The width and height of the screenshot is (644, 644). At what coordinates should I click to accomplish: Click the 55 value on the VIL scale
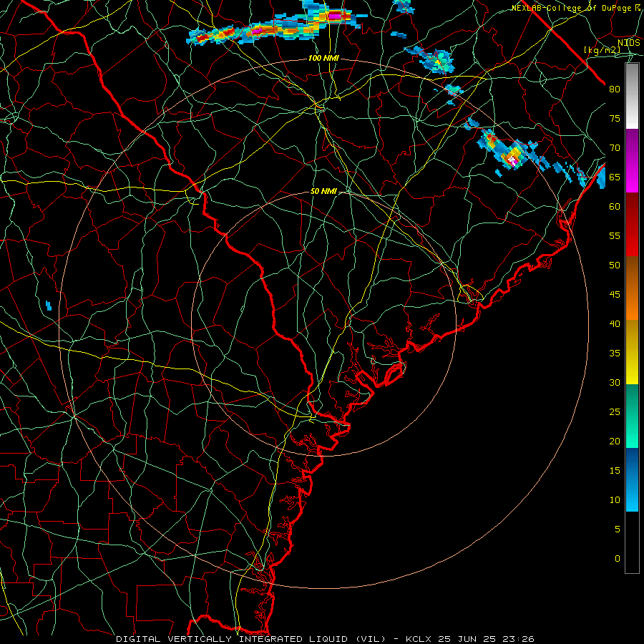(615, 235)
